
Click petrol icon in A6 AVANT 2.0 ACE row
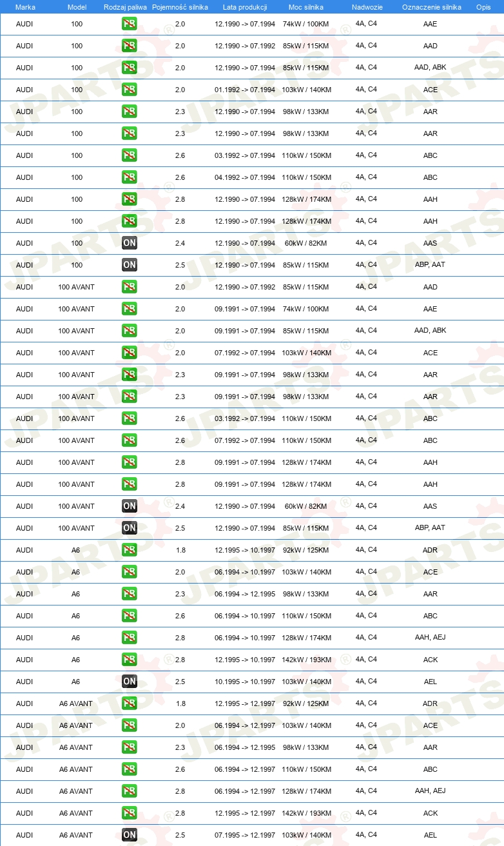[x=129, y=725]
